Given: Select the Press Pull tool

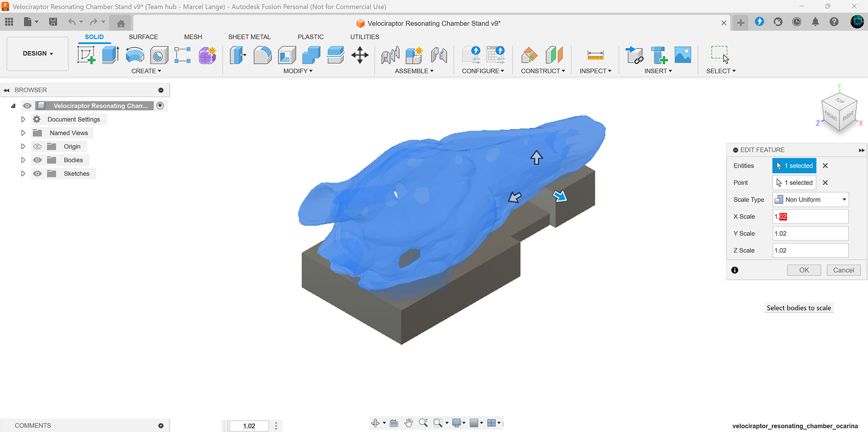Looking at the screenshot, I should [238, 55].
